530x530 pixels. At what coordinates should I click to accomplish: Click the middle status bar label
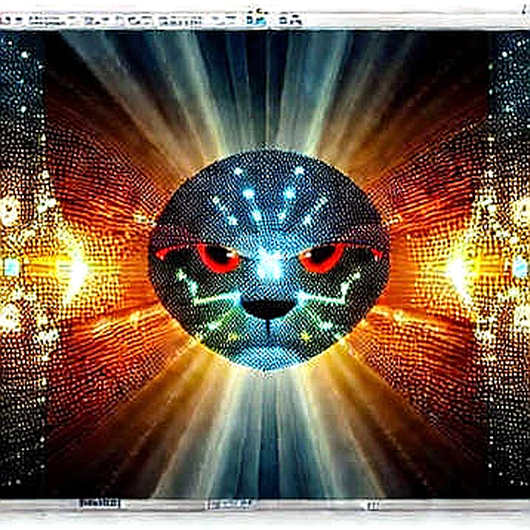click(x=230, y=505)
